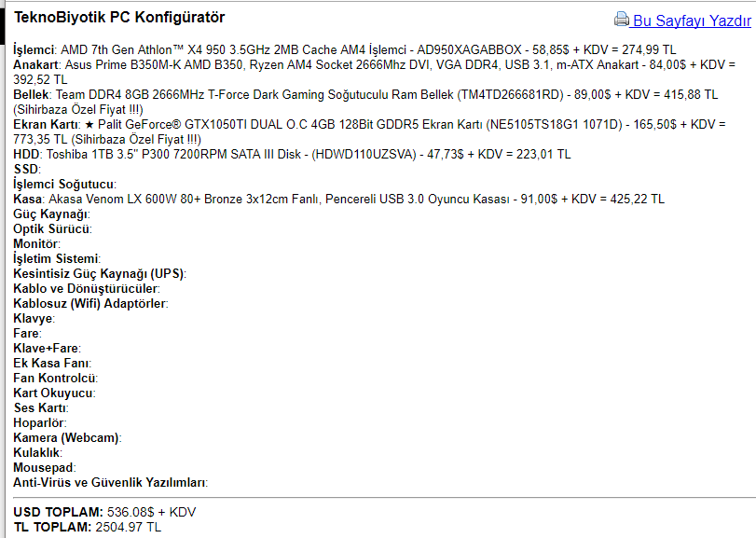Click the Kablosuz (Wifi) Adaptörler label
This screenshot has width=756, height=538.
pyautogui.click(x=90, y=304)
